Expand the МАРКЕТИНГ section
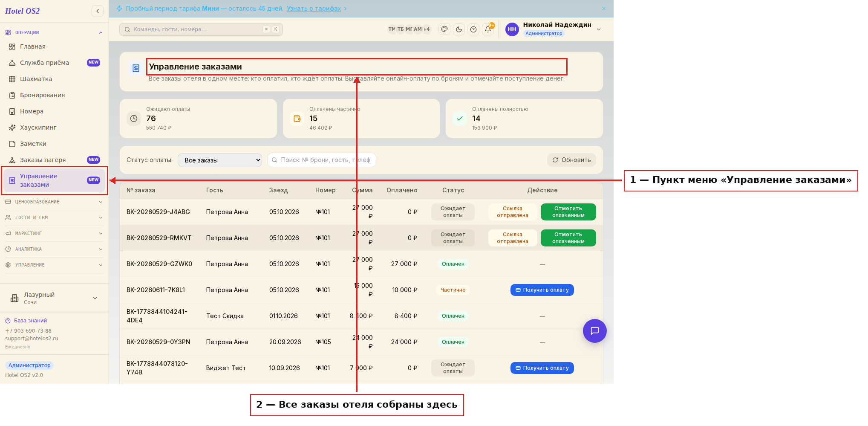The width and height of the screenshot is (868, 426). pyautogui.click(x=54, y=233)
